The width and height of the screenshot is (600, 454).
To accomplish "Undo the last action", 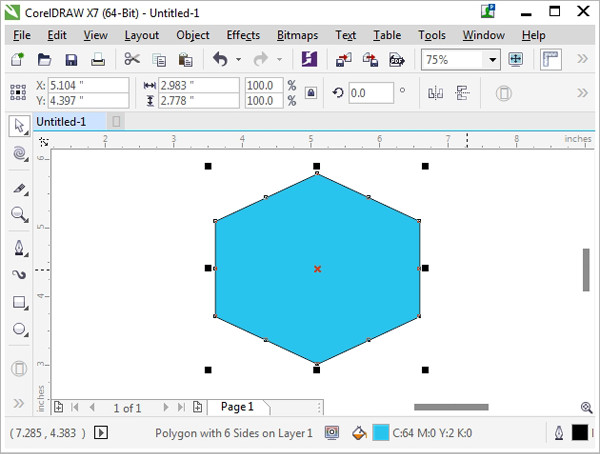I will (220, 59).
